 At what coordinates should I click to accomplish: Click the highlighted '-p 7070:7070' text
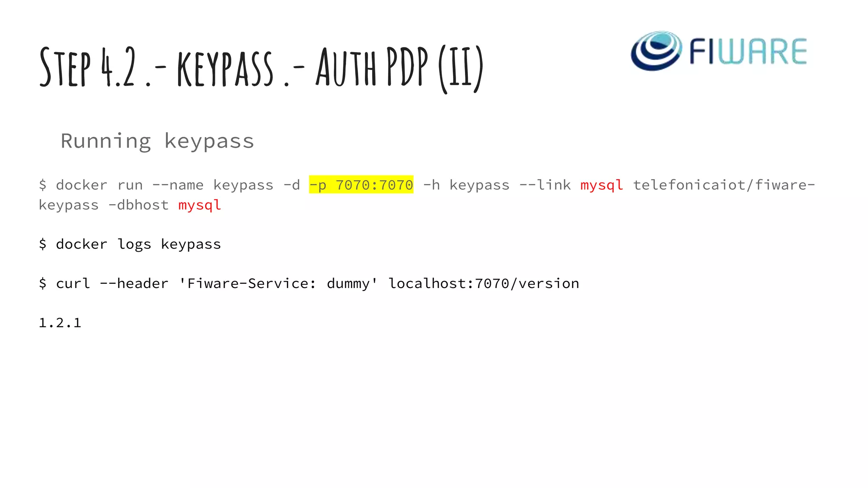pos(361,185)
